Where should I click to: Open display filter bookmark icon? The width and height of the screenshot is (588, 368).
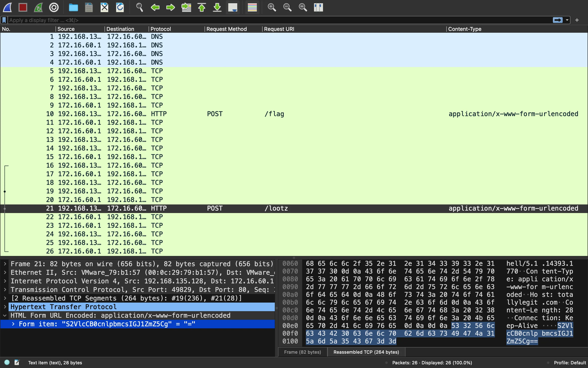(x=4, y=20)
